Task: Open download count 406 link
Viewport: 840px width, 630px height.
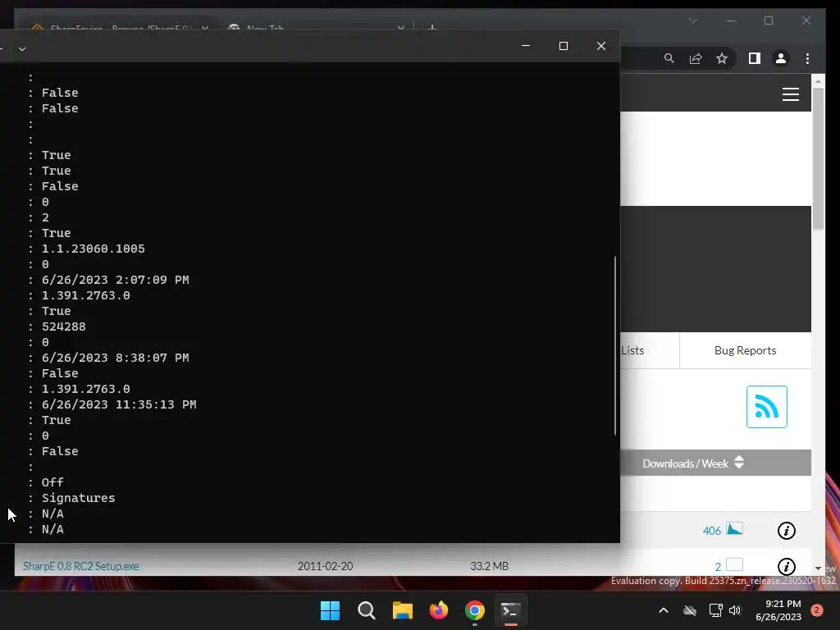Action: tap(711, 531)
